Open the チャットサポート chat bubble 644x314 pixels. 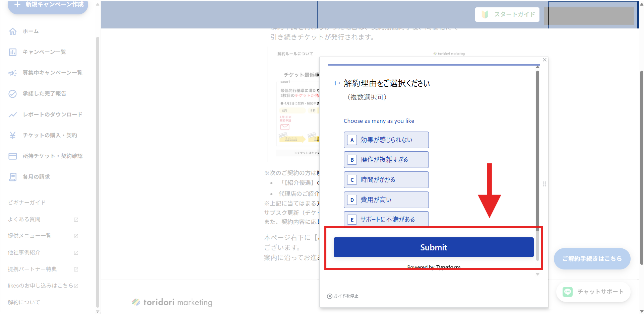pos(593,292)
